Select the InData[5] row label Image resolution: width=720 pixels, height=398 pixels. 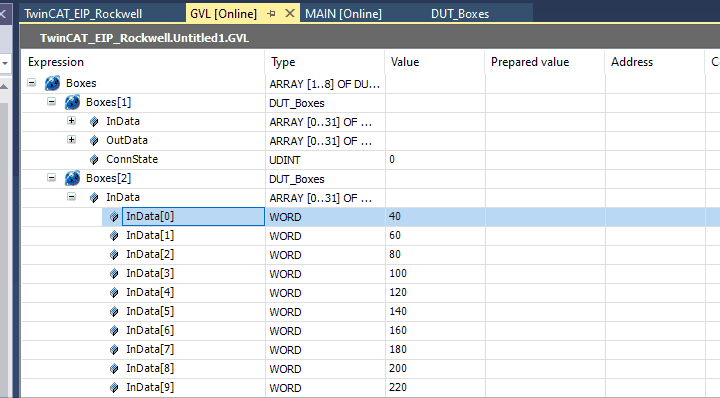150,312
